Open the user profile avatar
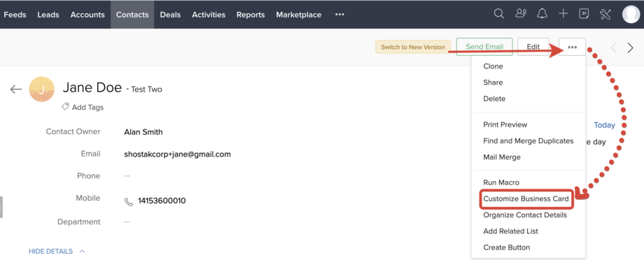The height and width of the screenshot is (265, 644). click(631, 15)
